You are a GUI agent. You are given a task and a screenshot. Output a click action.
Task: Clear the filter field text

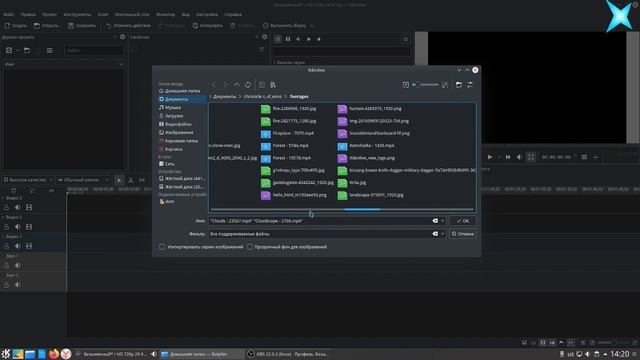[x=435, y=234]
